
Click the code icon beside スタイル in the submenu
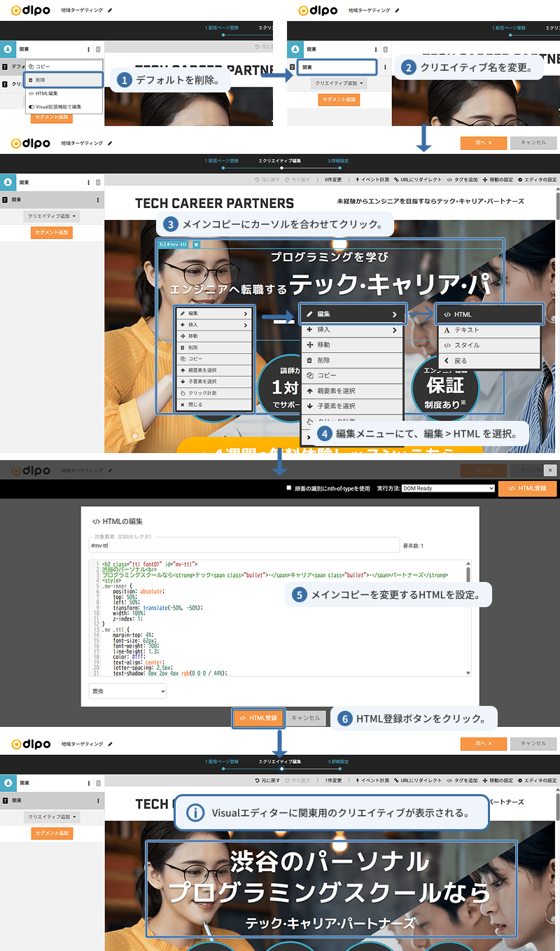pyautogui.click(x=447, y=345)
